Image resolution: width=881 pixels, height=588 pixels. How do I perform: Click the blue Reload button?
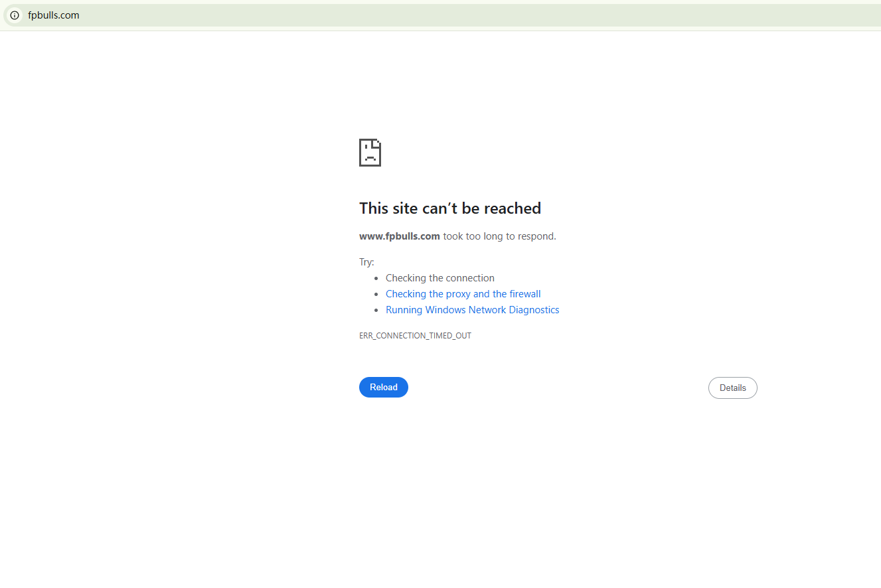tap(384, 388)
